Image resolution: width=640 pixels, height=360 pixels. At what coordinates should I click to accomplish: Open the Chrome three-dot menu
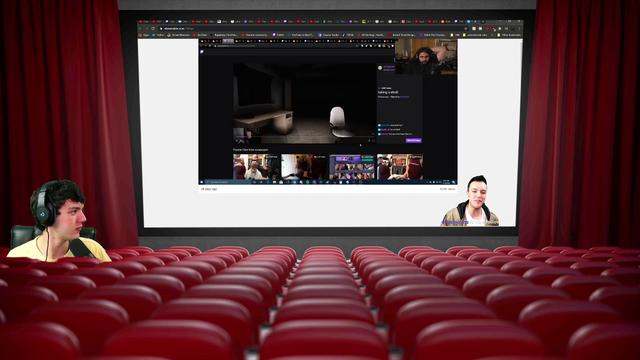pyautogui.click(x=519, y=29)
